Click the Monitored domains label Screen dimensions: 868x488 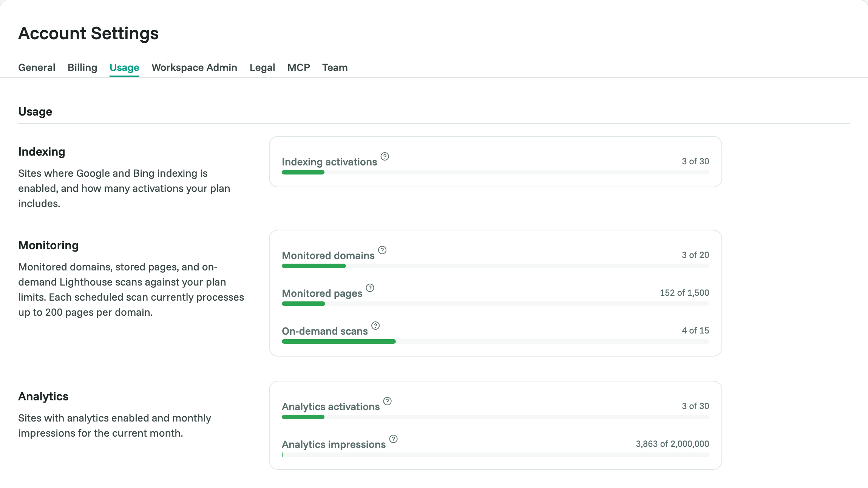tap(328, 256)
